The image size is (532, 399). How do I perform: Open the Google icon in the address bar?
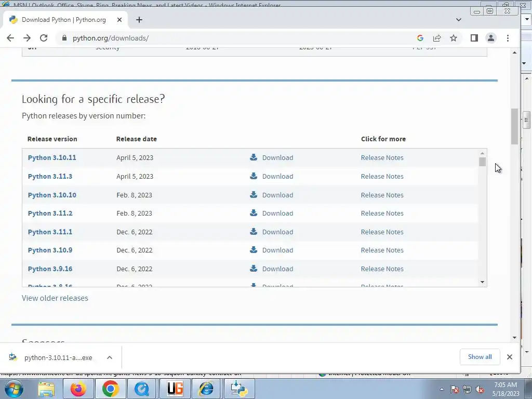click(420, 38)
